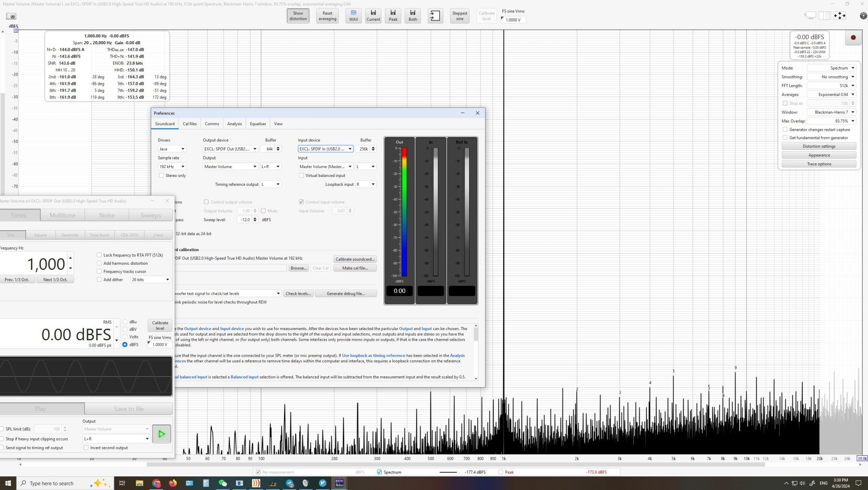Image resolution: width=868 pixels, height=490 pixels.
Task: Enable the Peak trace checkbox
Action: click(x=501, y=472)
